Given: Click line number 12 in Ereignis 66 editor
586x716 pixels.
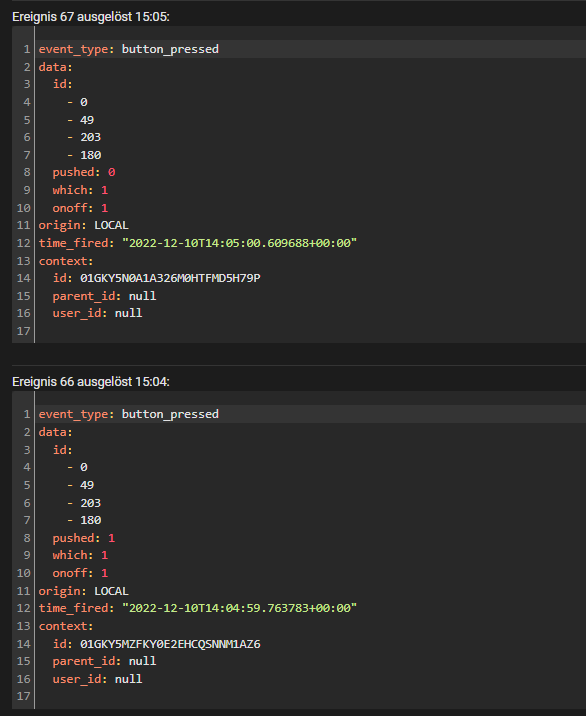Looking at the screenshot, I should (x=23, y=608).
